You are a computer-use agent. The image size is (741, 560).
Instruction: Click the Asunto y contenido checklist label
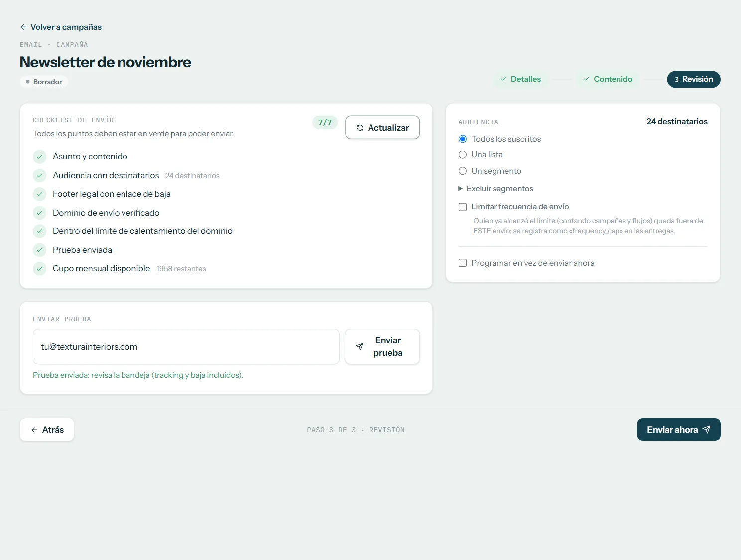(x=90, y=156)
